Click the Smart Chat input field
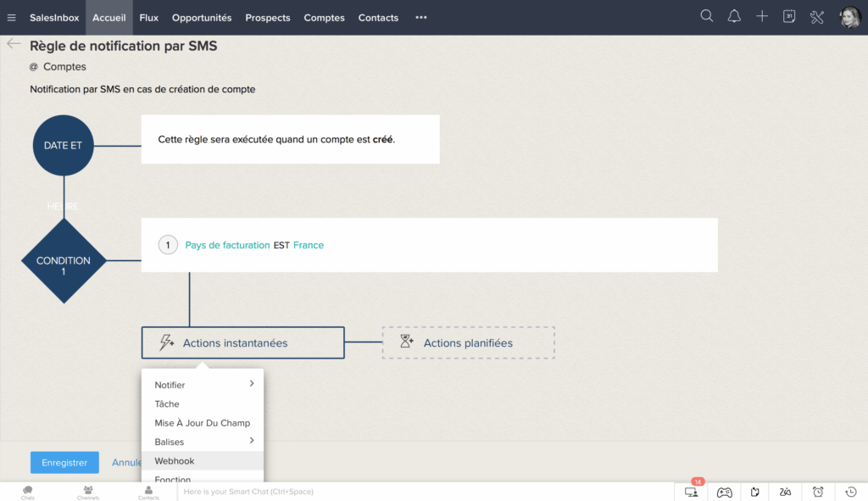 point(426,492)
